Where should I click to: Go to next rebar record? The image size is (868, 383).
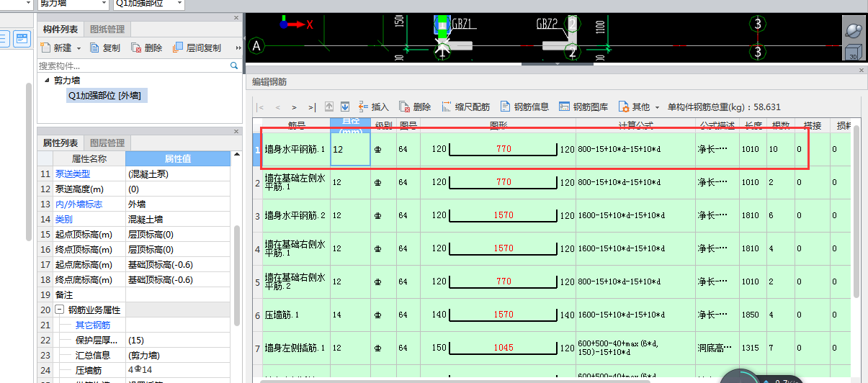pos(295,107)
